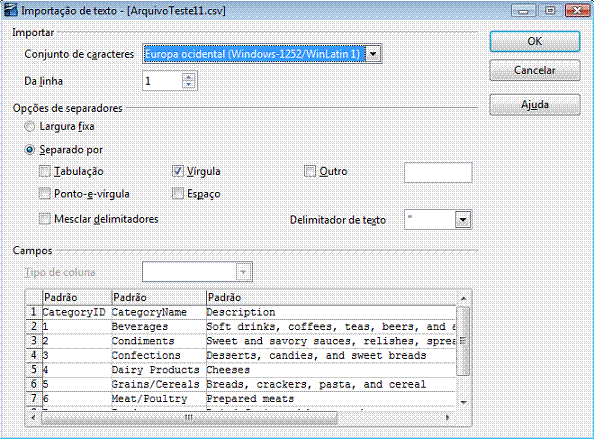Select the first Padrão column header

pos(77,297)
